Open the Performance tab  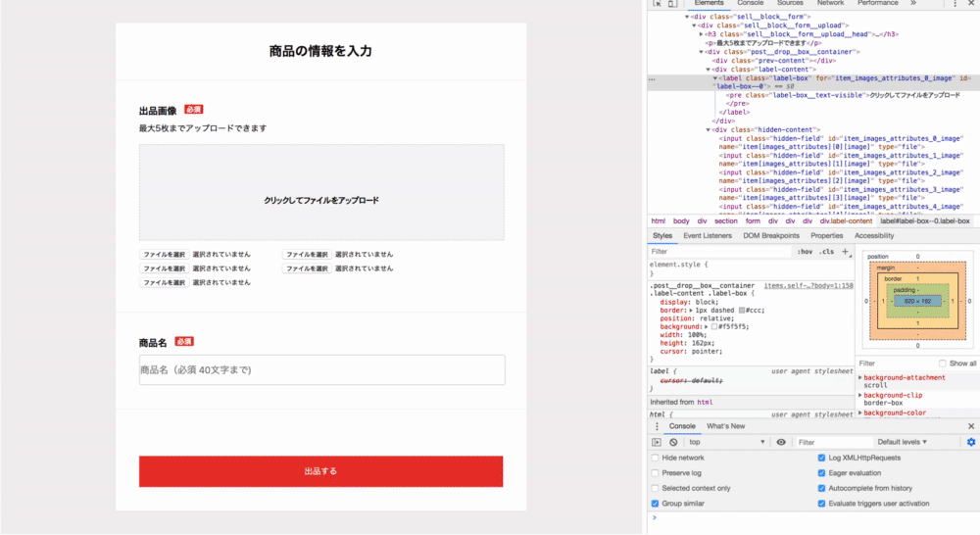pos(877,3)
